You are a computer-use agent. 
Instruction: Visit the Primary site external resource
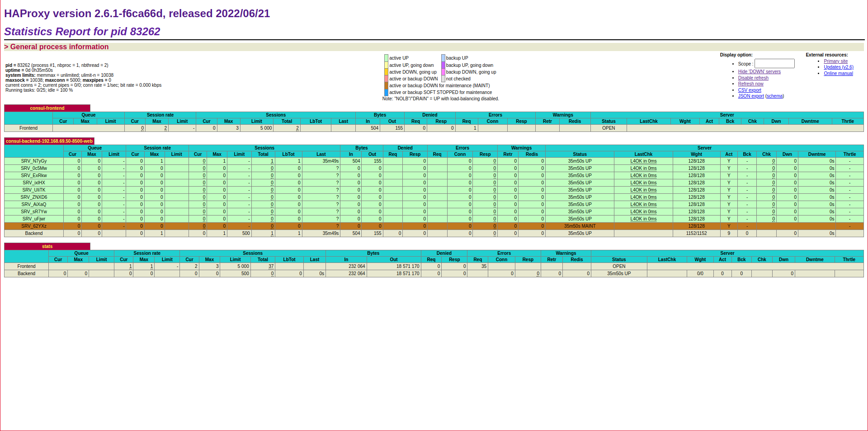(x=835, y=61)
